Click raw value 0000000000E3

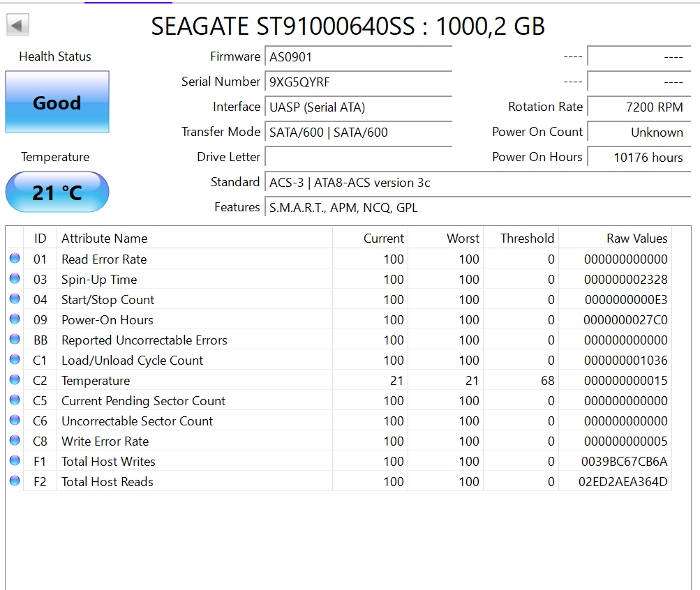[626, 300]
